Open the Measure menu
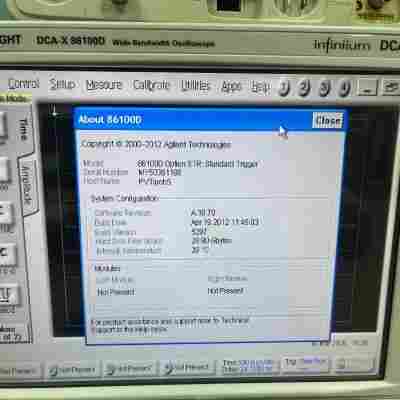400x400 pixels. coord(104,85)
